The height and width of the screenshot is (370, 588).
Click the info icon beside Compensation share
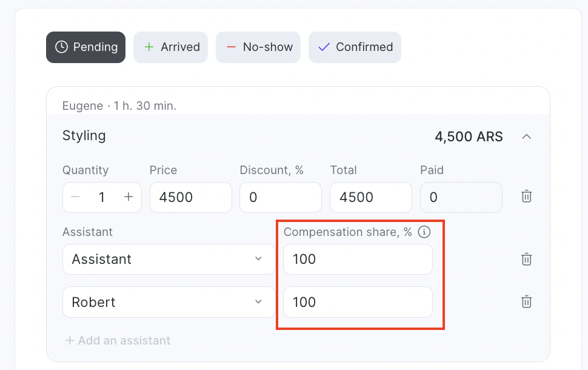click(425, 232)
